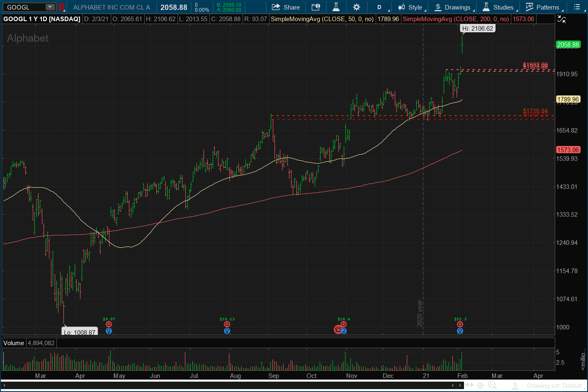Click the 2020 year vertical marker
Screen dimensions: 588x392
coord(420,313)
